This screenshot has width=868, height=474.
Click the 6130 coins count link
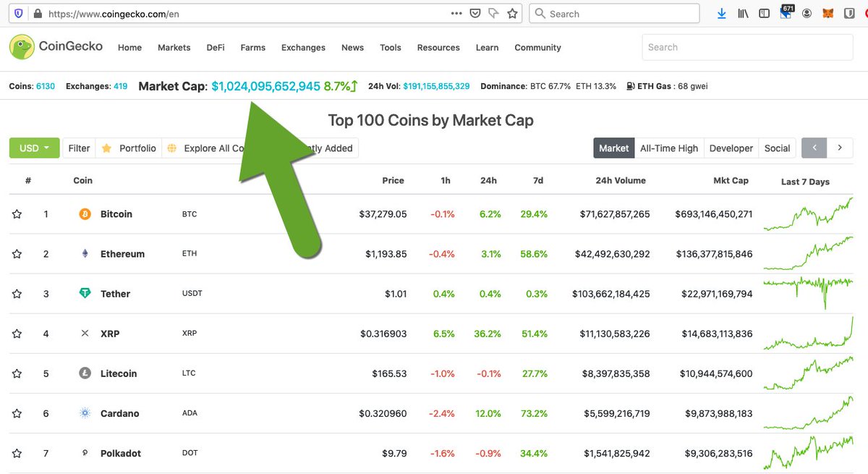click(x=46, y=86)
